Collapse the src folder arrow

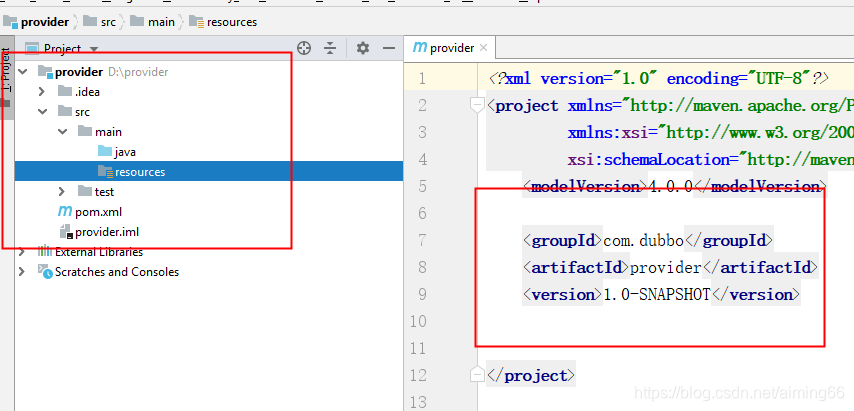pyautogui.click(x=42, y=112)
